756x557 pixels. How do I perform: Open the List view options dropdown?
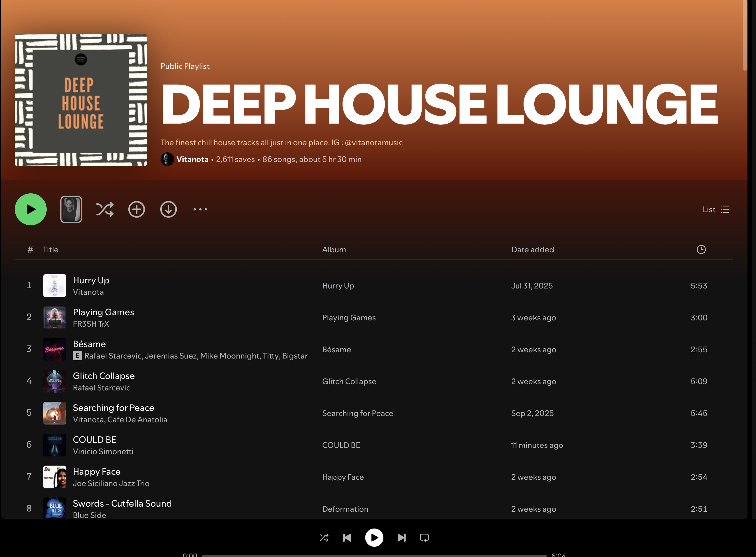click(x=716, y=209)
